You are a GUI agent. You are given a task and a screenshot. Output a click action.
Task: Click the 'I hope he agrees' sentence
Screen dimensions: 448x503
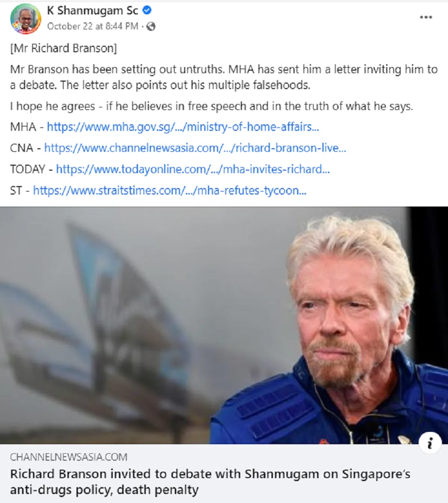(212, 106)
